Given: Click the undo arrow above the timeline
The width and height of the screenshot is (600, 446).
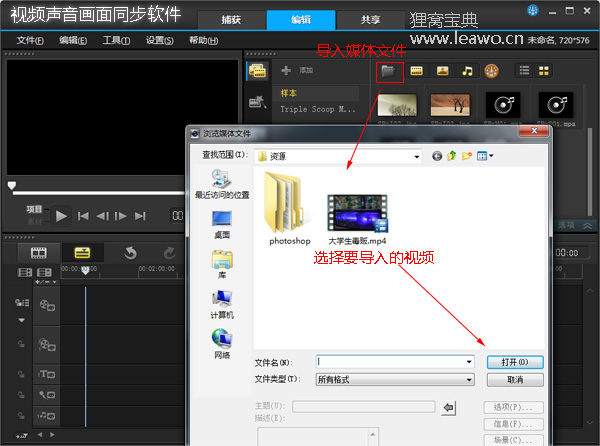Looking at the screenshot, I should (x=130, y=252).
